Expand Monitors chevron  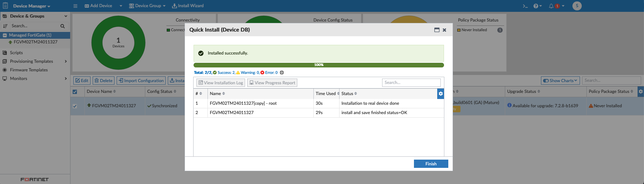click(66, 79)
